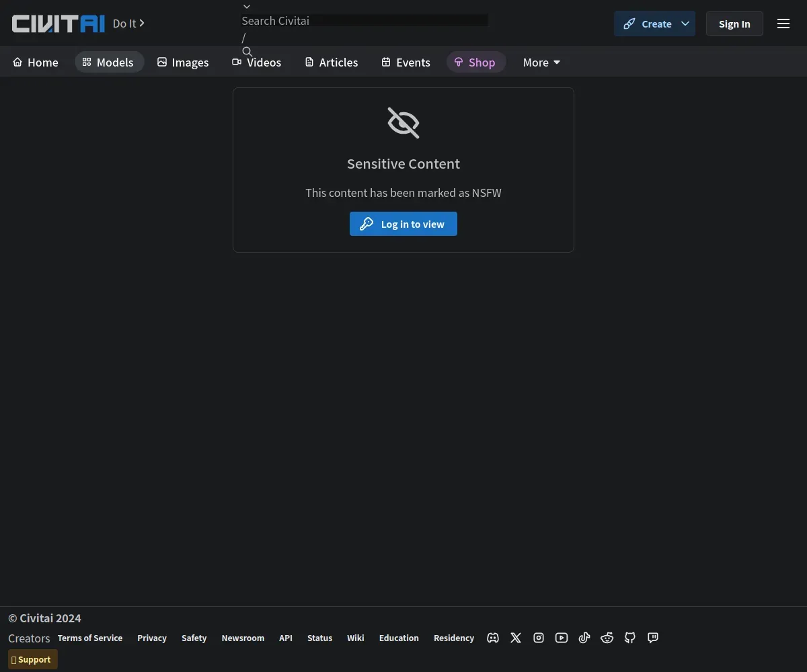This screenshot has height=672, width=807.
Task: Click the crossed-out eye icon
Action: 403,123
